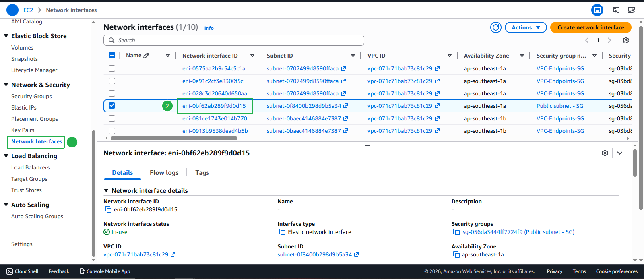This screenshot has height=279, width=644.
Task: Sort by Availability Zone column arrow
Action: coord(522,56)
